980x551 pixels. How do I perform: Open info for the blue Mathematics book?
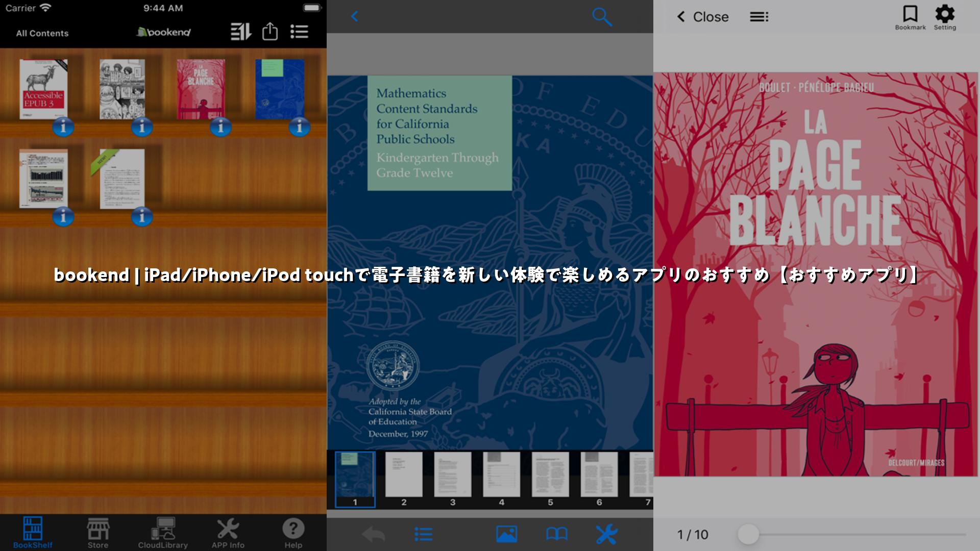(x=300, y=127)
